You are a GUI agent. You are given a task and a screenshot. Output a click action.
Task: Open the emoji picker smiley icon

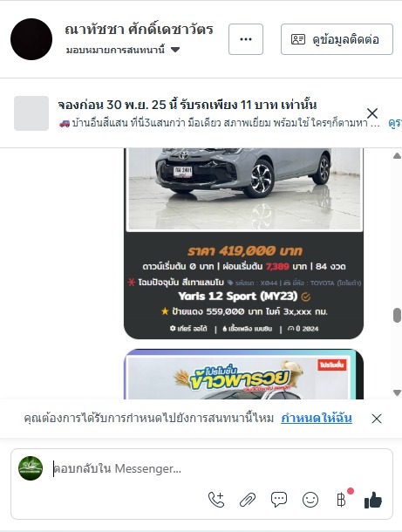click(310, 500)
